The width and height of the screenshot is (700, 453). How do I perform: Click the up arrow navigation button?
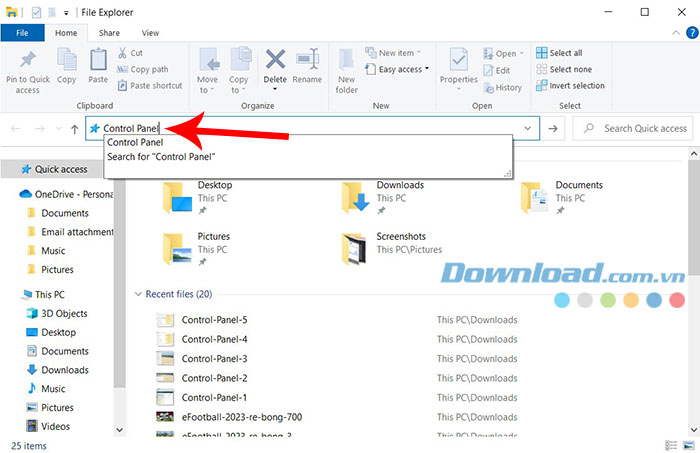tap(74, 129)
